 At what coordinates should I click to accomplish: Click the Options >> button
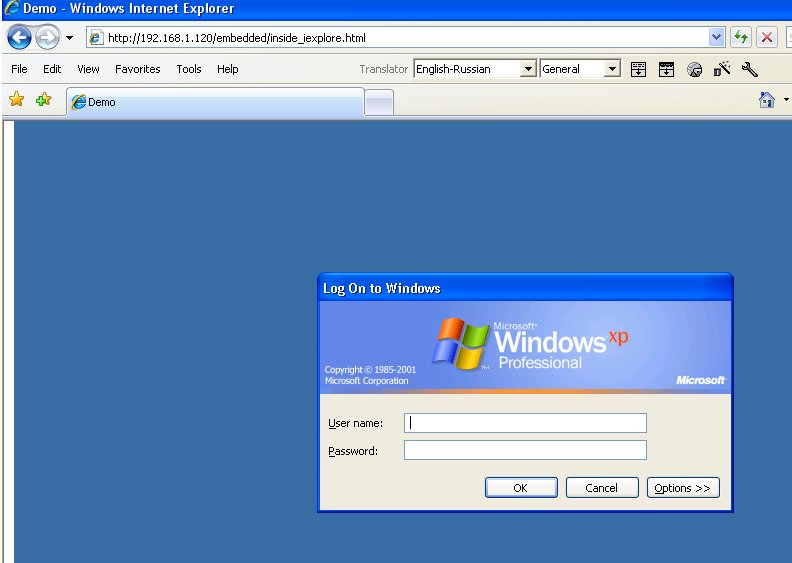[x=683, y=488]
